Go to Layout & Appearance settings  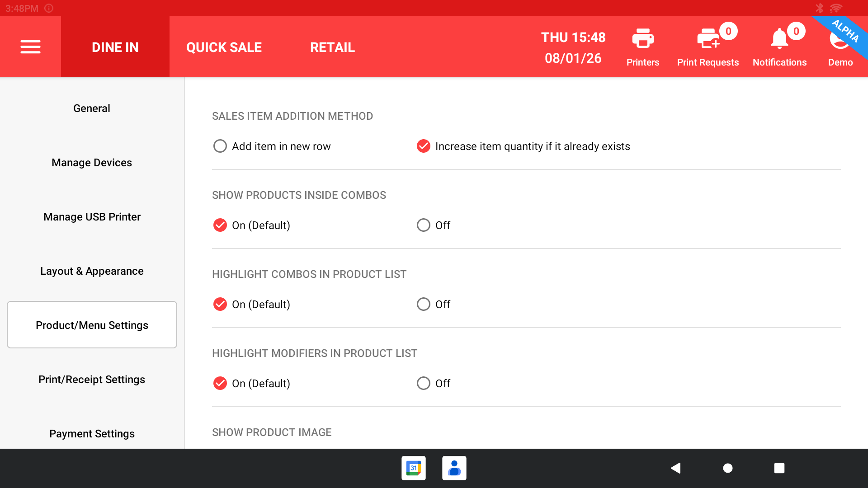(x=92, y=271)
